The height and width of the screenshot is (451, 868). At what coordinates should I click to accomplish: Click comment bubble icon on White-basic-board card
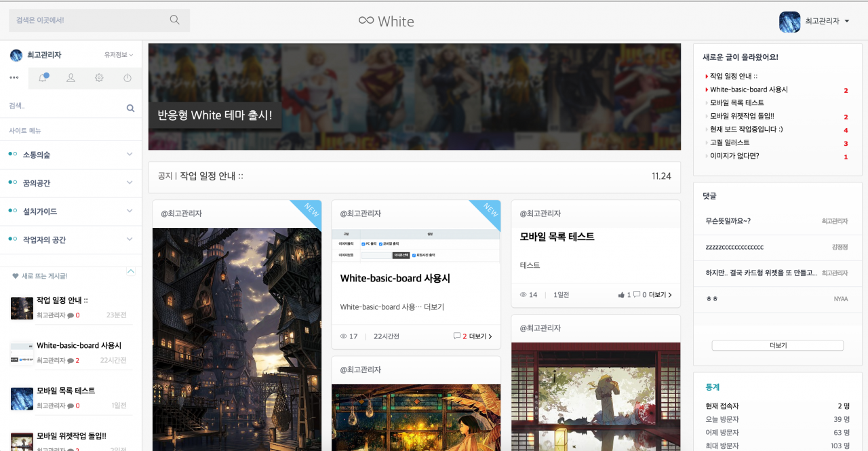tap(457, 336)
